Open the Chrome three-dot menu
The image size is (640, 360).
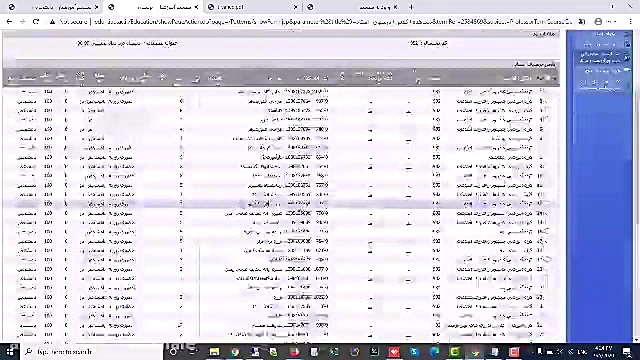(x=631, y=22)
